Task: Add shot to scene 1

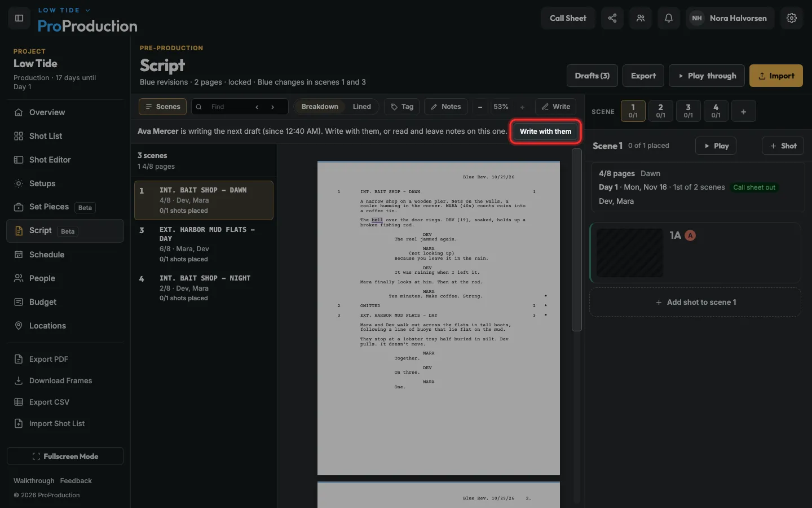Action: 695,302
